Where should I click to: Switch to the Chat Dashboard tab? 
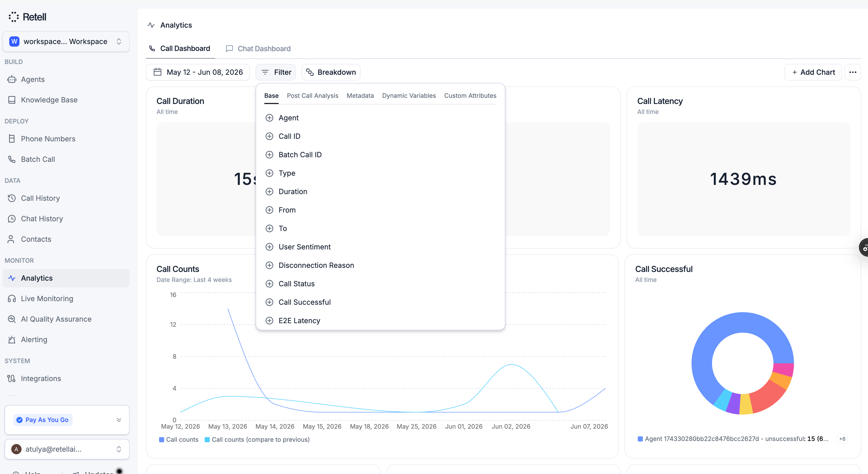point(258,48)
